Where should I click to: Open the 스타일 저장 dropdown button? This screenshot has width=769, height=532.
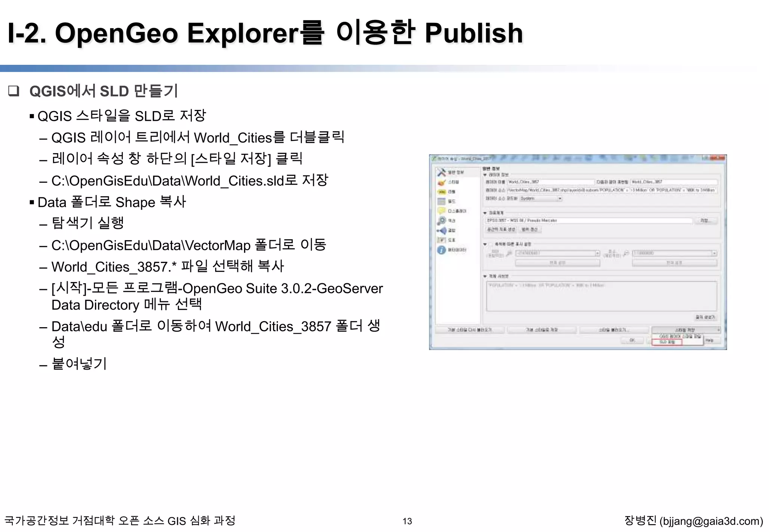tap(686, 330)
